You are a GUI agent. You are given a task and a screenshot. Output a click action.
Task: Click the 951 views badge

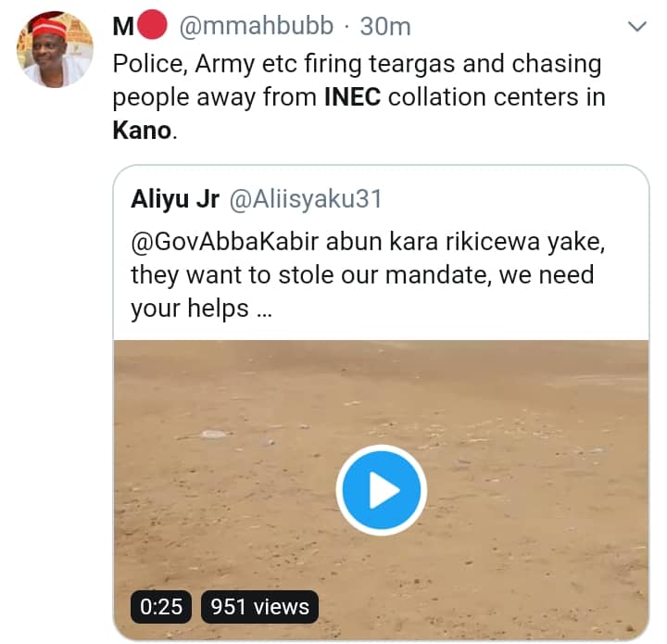(259, 607)
